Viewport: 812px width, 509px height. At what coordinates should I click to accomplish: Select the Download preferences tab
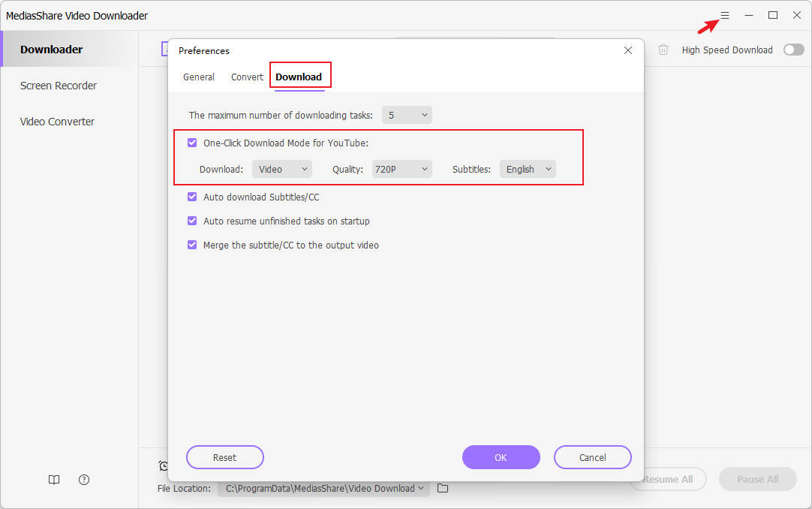pos(299,77)
